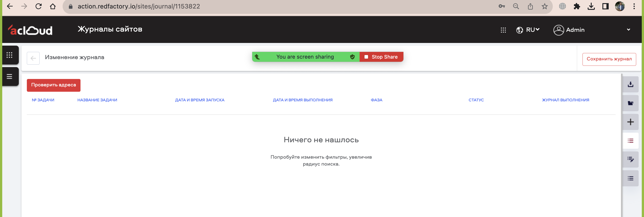Click Журналы сайтов header title
This screenshot has height=217, width=644.
pos(110,29)
